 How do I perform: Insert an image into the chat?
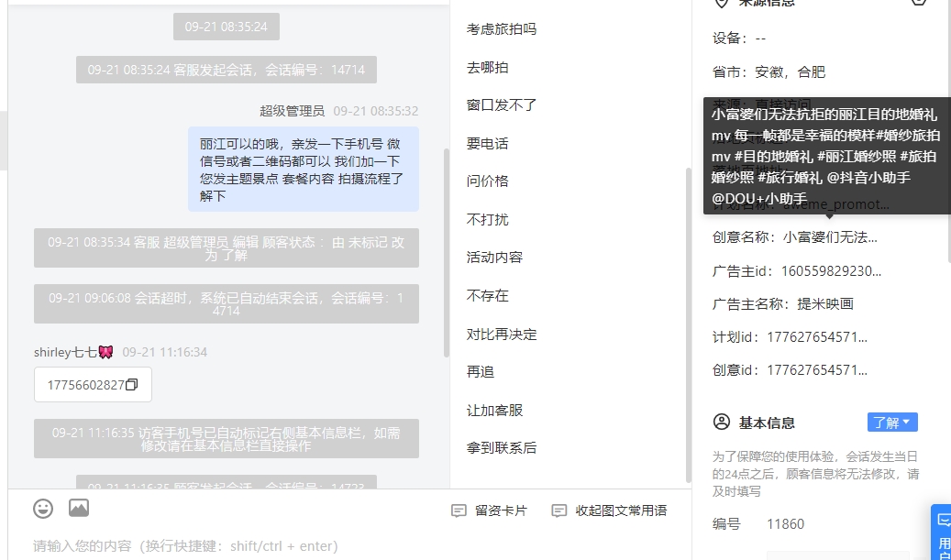tap(79, 508)
